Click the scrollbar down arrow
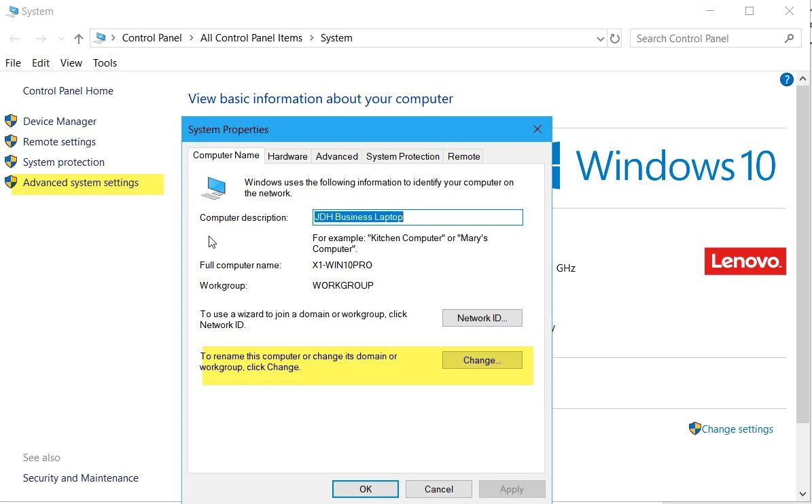812x504 pixels. click(x=802, y=494)
